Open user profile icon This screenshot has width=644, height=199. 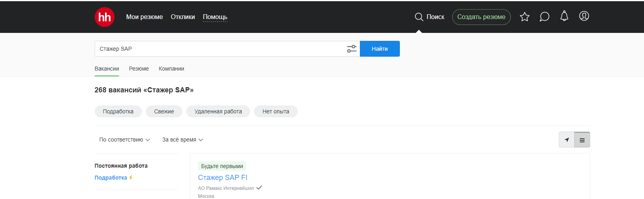pyautogui.click(x=584, y=16)
